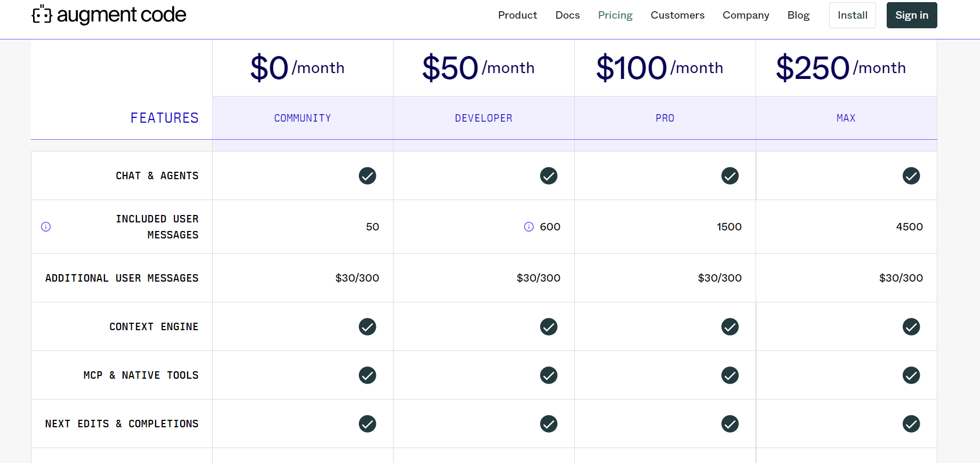Click MCP & Native Tools checkmark under Developer

click(549, 375)
